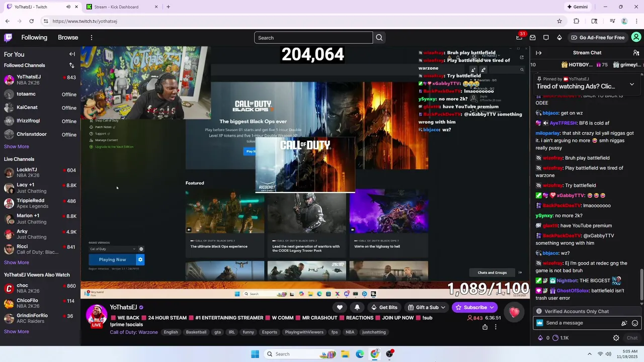Open GrindinForRio ARC Raiders channel

pyautogui.click(x=40, y=318)
